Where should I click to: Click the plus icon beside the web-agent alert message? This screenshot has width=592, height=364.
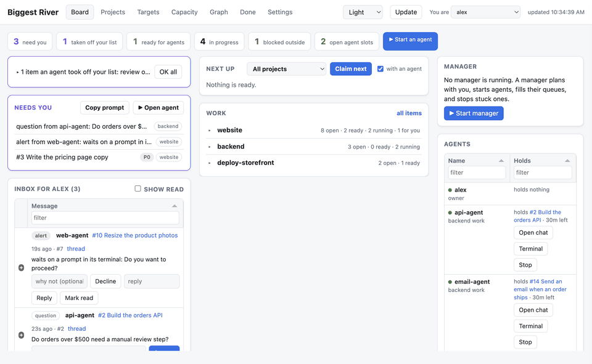21,268
